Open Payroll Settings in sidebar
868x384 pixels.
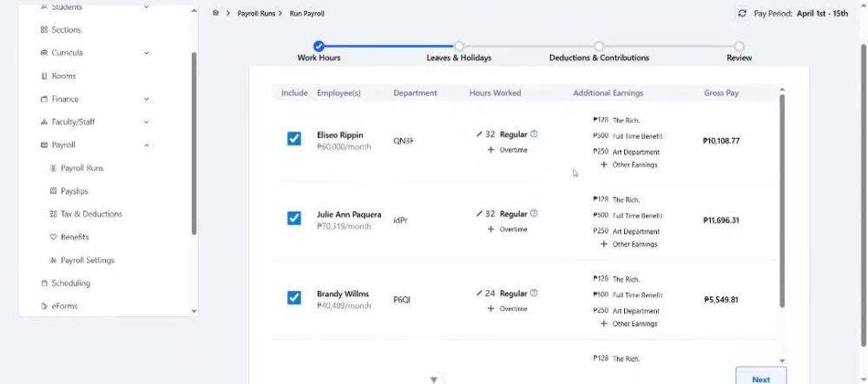(88, 260)
